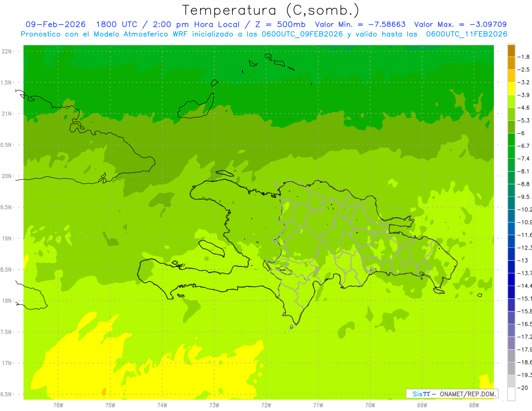
Task: Click the '72W' longitude label
Action: (x=266, y=405)
